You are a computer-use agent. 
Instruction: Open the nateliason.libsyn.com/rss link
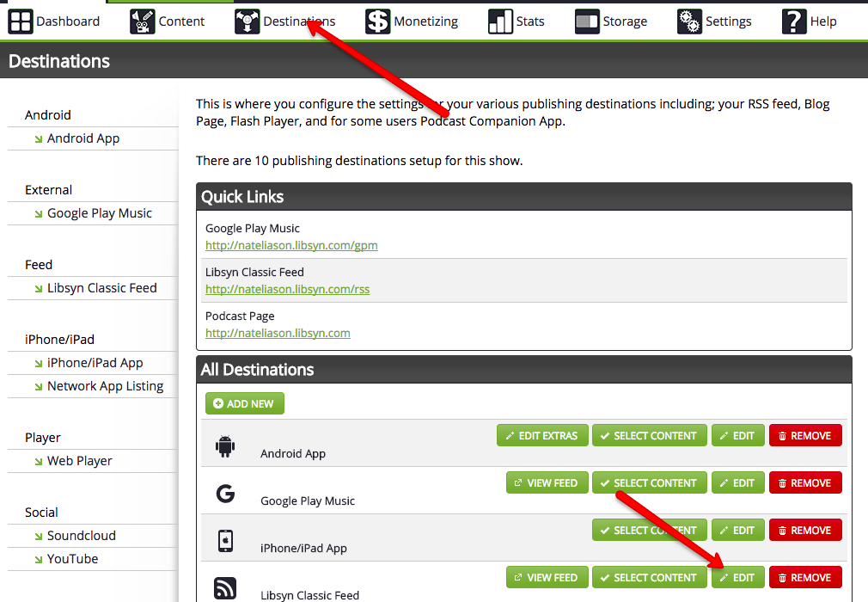pyautogui.click(x=287, y=289)
